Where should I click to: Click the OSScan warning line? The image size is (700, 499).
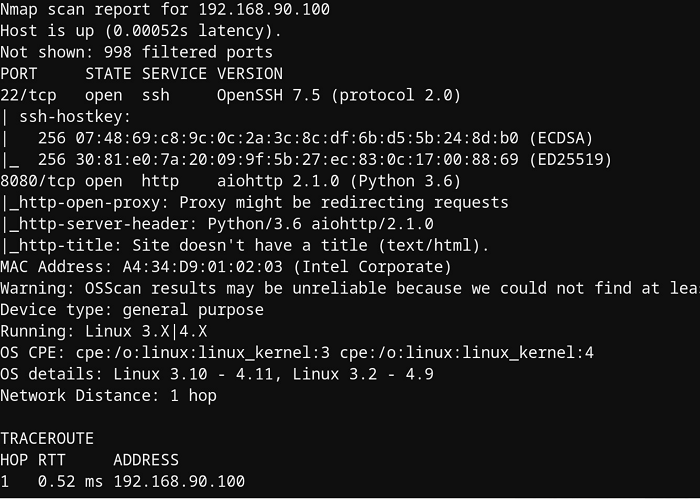point(350,288)
